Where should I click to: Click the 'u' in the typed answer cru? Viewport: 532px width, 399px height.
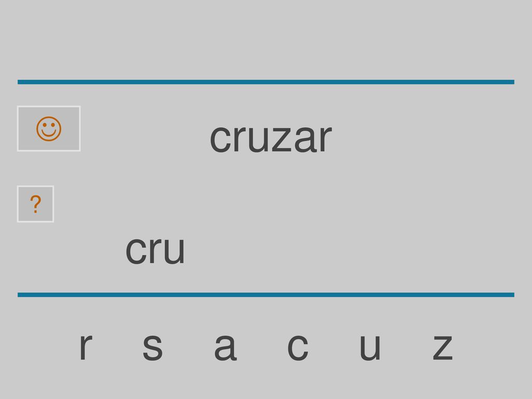tap(175, 250)
